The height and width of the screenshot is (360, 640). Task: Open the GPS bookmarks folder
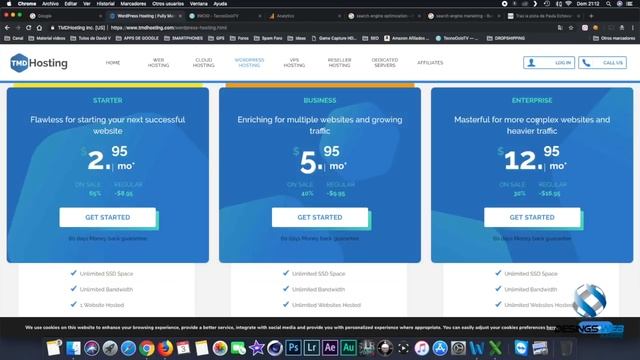click(x=216, y=38)
